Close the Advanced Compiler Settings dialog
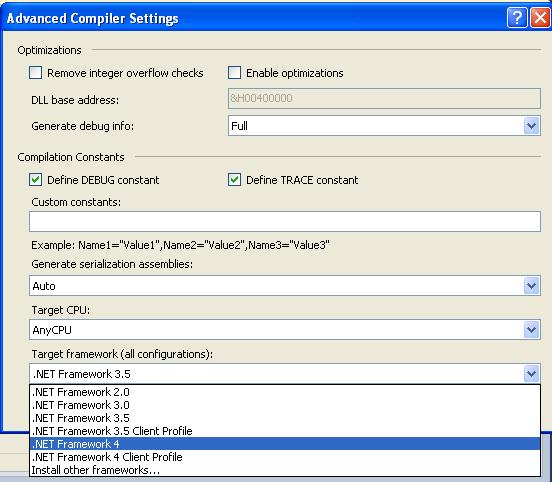The height and width of the screenshot is (482, 552). point(540,18)
